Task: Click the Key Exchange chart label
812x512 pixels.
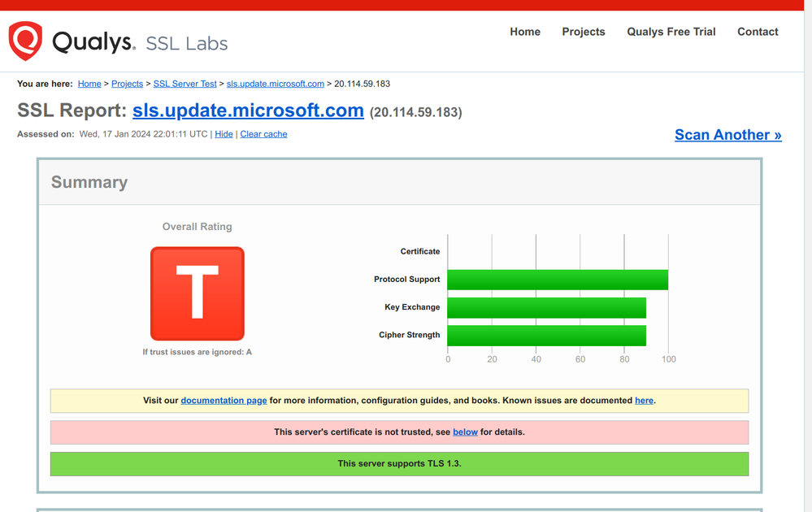Action: pos(412,307)
